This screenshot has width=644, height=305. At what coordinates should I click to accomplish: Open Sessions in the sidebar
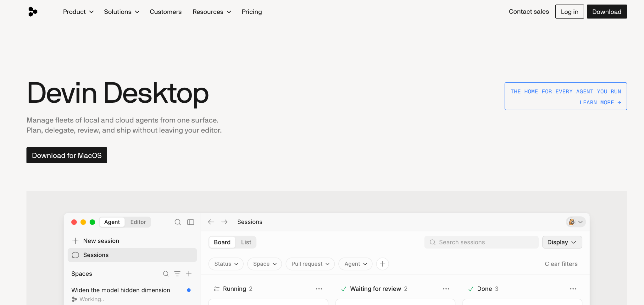pos(132,255)
